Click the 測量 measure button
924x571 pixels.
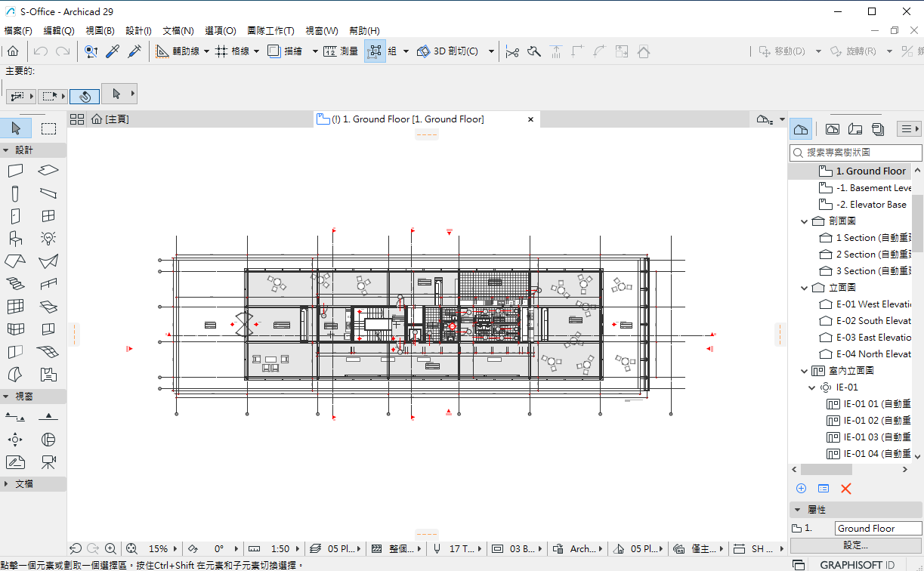point(341,51)
